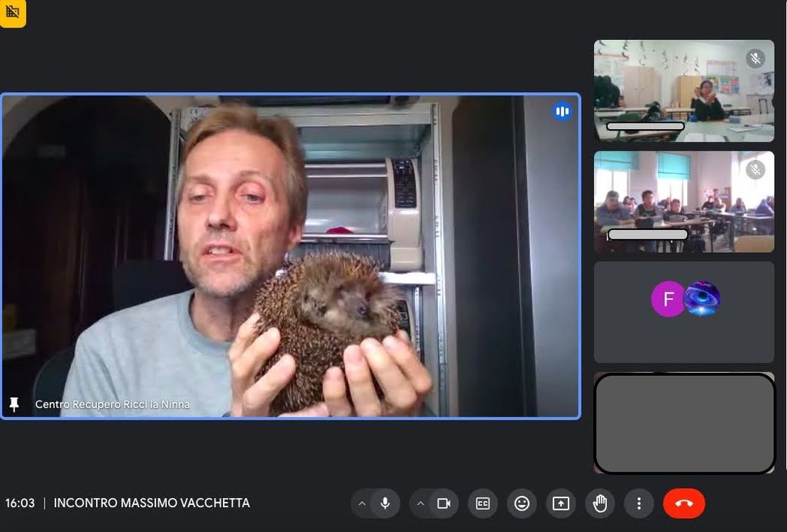Click muted mic icon on second classroom tile
This screenshot has height=532, width=787.
coord(755,169)
